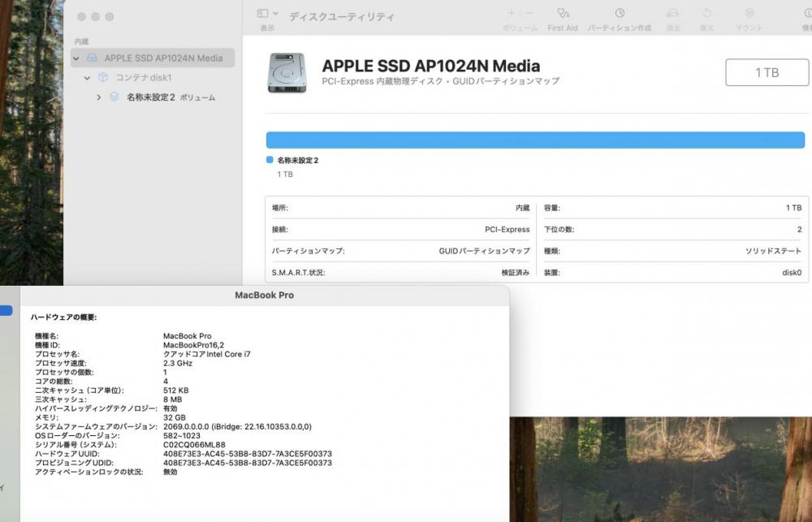The height and width of the screenshot is (522, 812).
Task: Click the APPLE SSD AP1024N Media heading
Action: pos(431,66)
